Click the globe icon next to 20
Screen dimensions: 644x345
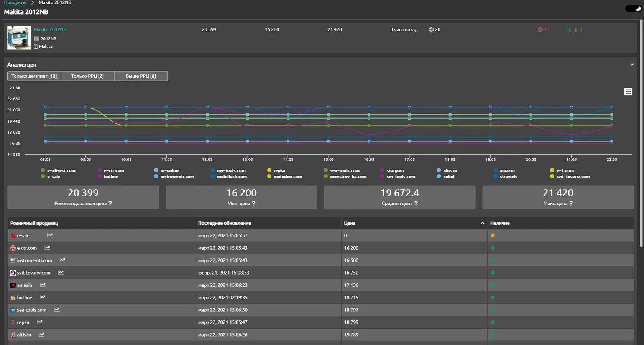click(431, 29)
